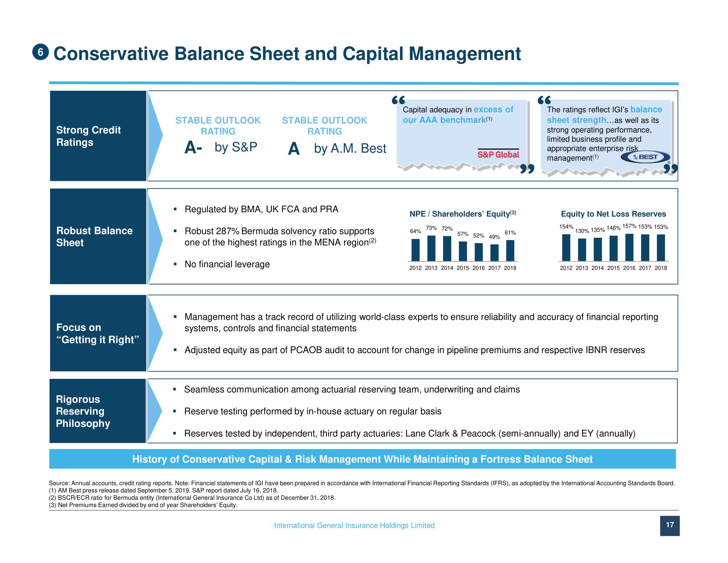Click the page number 17 box
The height and width of the screenshot is (563, 728).
(x=670, y=526)
